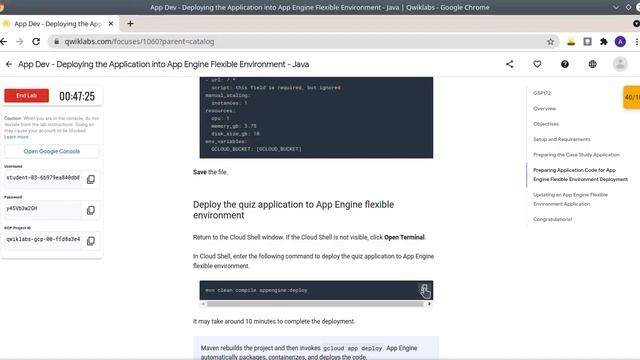Image resolution: width=640 pixels, height=360 pixels.
Task: Click 'Deploy the quiz application' heading
Action: click(x=293, y=210)
